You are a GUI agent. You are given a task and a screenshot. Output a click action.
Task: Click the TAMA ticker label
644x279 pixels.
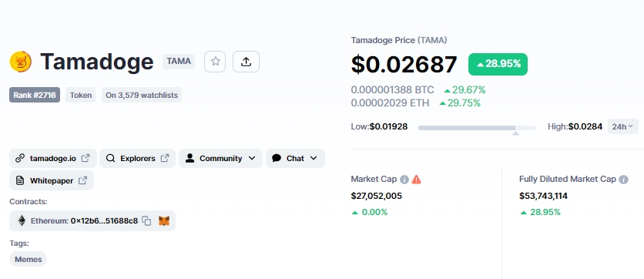pyautogui.click(x=179, y=62)
